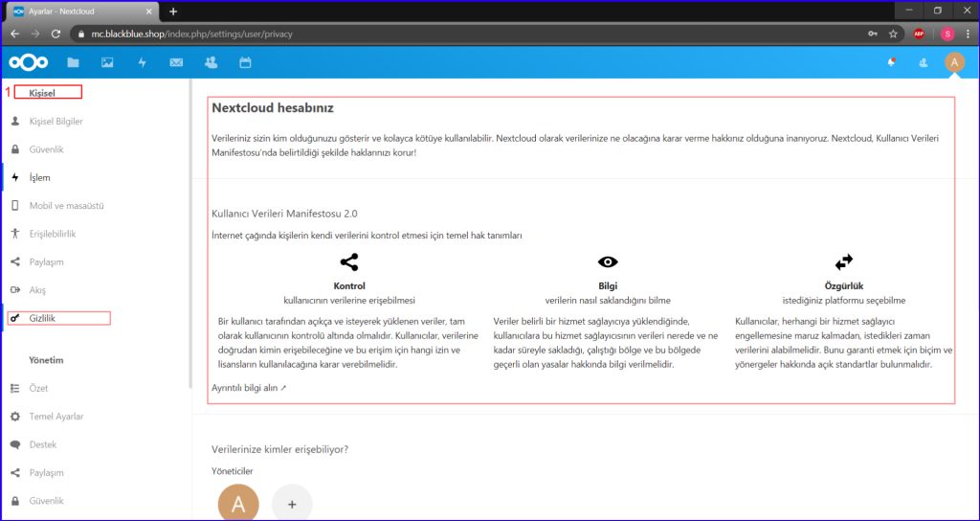Click administrator avatar A under Yöneticiler
Viewport: 980px width, 521px height.
(238, 502)
